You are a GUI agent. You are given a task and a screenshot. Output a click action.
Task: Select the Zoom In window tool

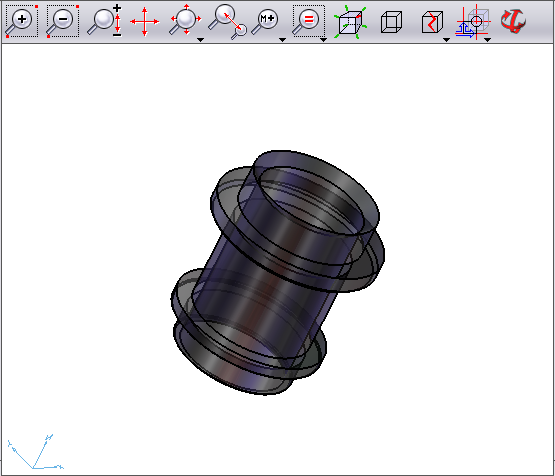coord(22,21)
